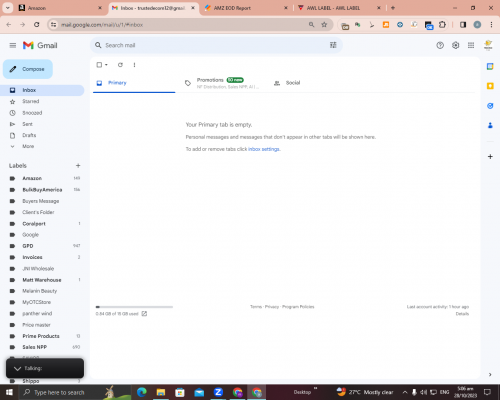Click the Compose button

click(28, 69)
